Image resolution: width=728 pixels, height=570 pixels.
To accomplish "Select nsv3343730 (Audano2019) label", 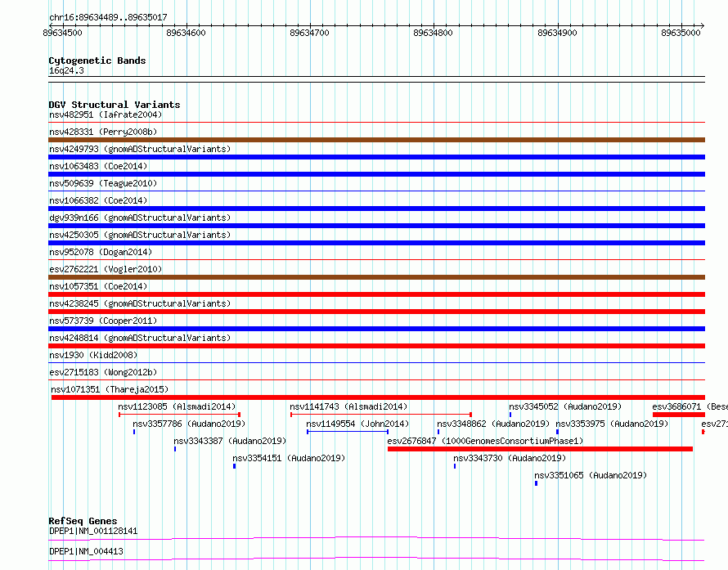I will (510, 458).
